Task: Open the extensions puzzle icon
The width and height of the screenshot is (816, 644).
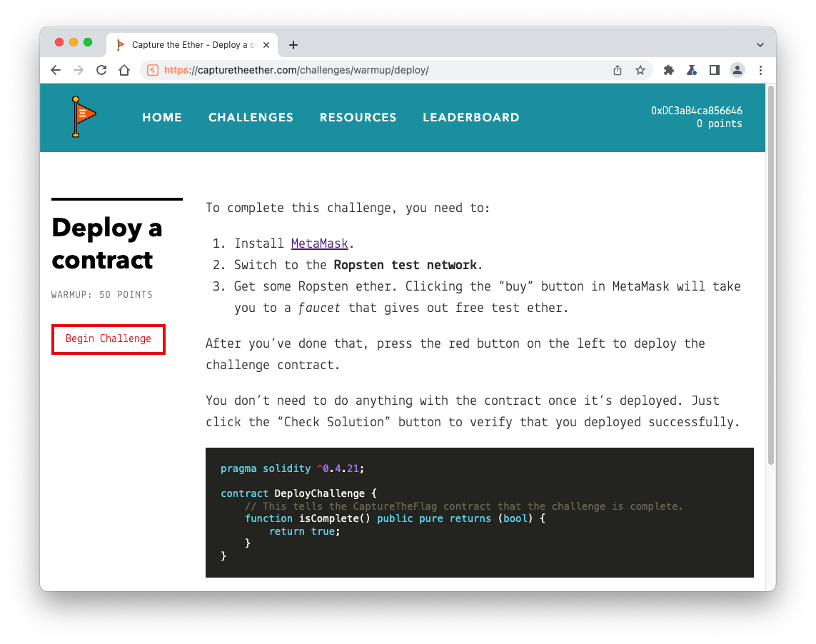Action: (669, 70)
